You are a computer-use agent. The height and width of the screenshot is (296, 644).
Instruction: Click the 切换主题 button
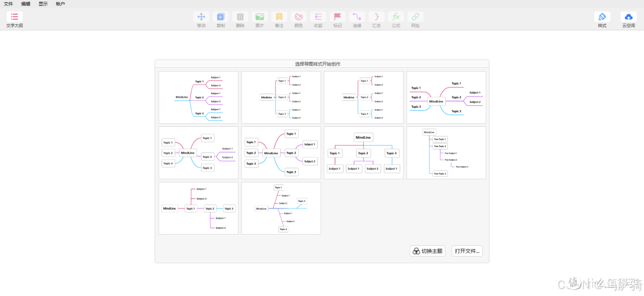pyautogui.click(x=428, y=251)
